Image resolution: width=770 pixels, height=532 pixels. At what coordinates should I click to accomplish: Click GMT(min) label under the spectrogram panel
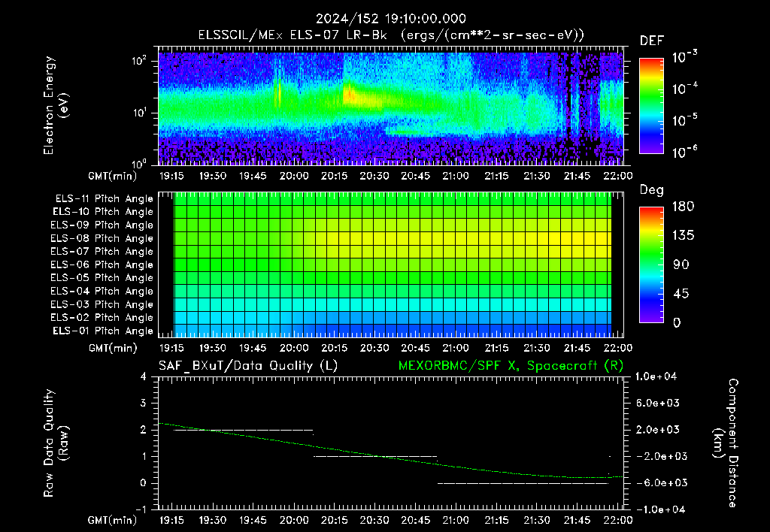[113, 176]
